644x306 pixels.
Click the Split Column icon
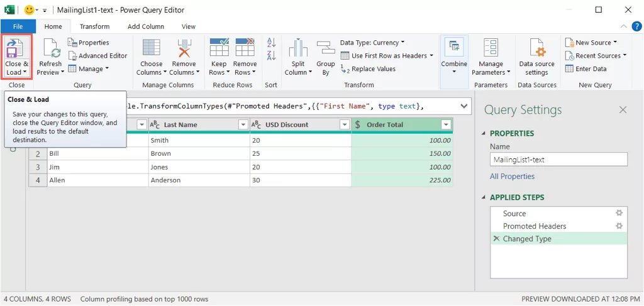coord(298,49)
